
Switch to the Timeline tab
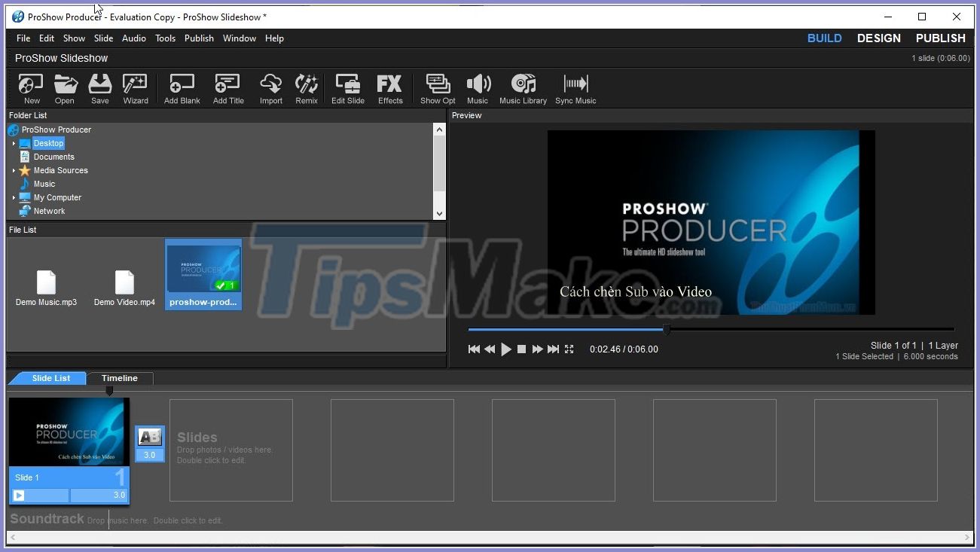click(x=120, y=378)
